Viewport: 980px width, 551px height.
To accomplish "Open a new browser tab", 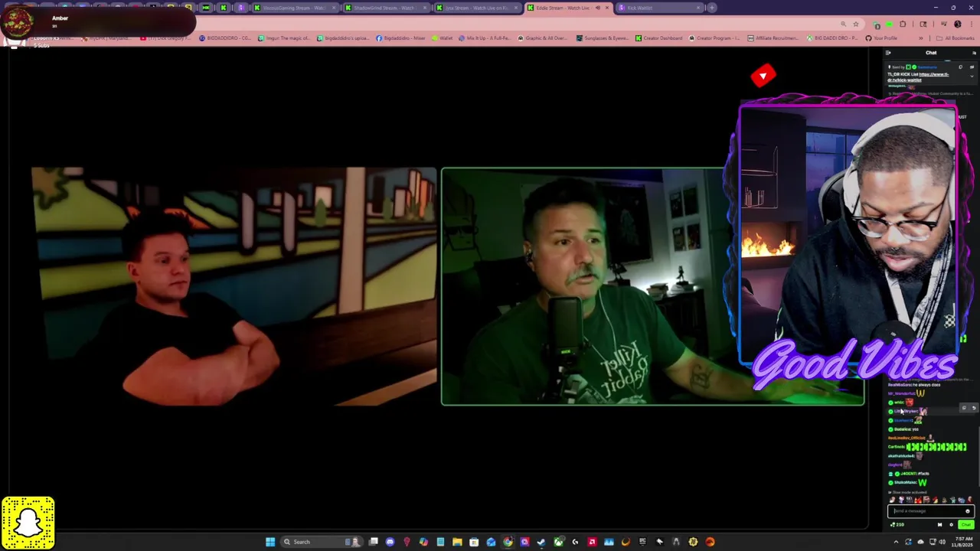I will click(x=712, y=8).
